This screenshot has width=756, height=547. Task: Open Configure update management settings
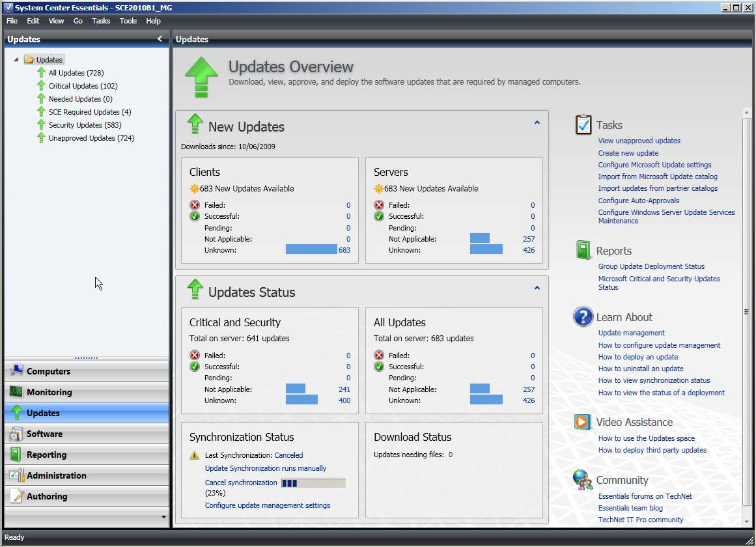pyautogui.click(x=268, y=505)
